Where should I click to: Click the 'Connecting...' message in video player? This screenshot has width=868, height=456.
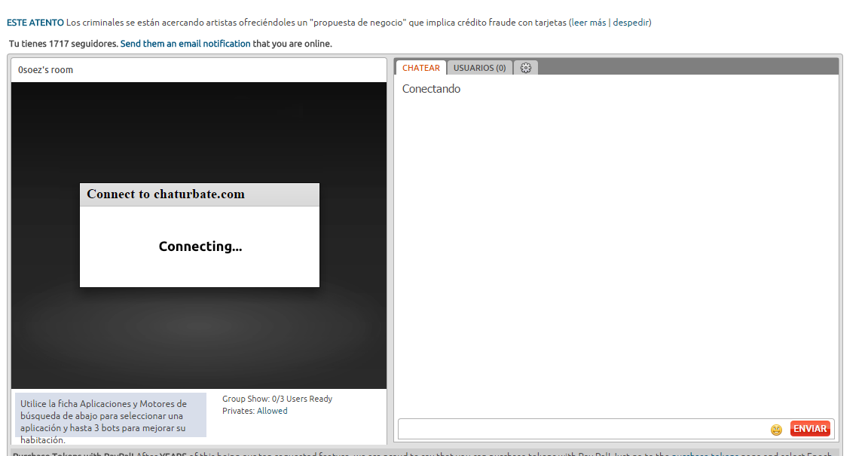[200, 246]
